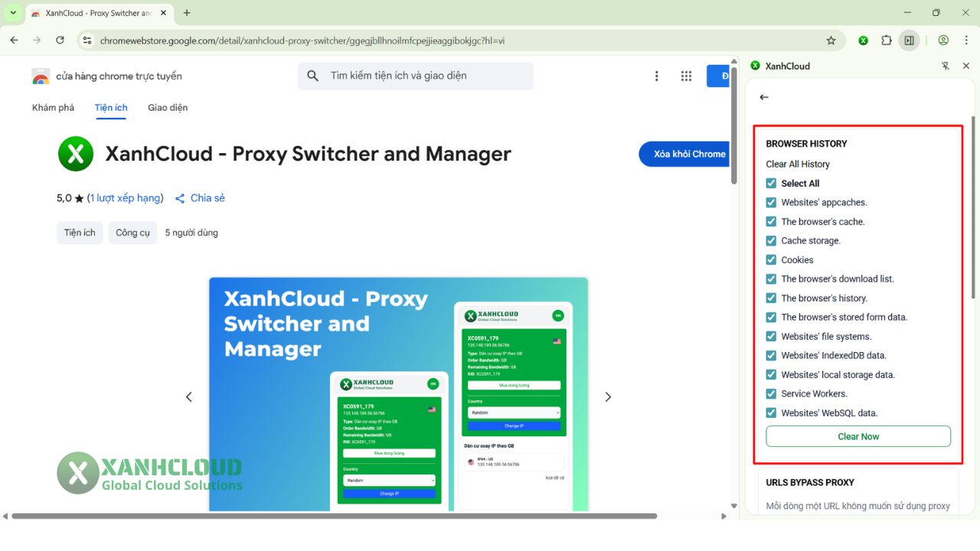Uncheck Websites' appcaches checkbox

coord(771,202)
